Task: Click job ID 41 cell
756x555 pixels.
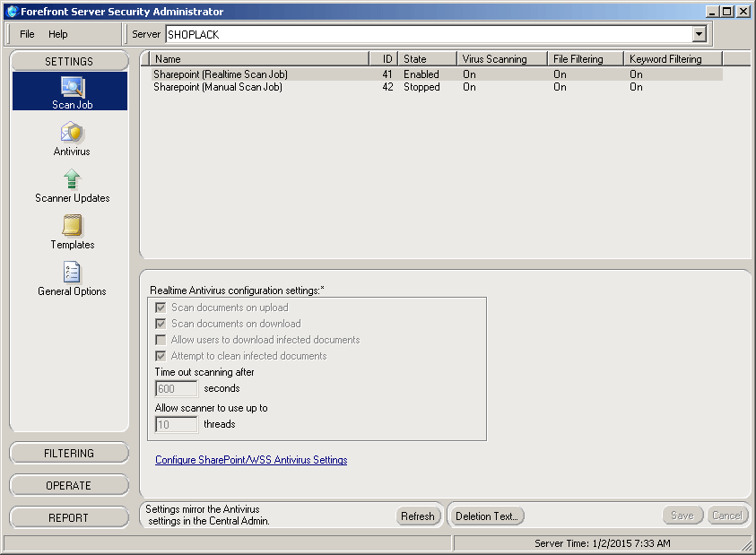Action: [x=387, y=74]
